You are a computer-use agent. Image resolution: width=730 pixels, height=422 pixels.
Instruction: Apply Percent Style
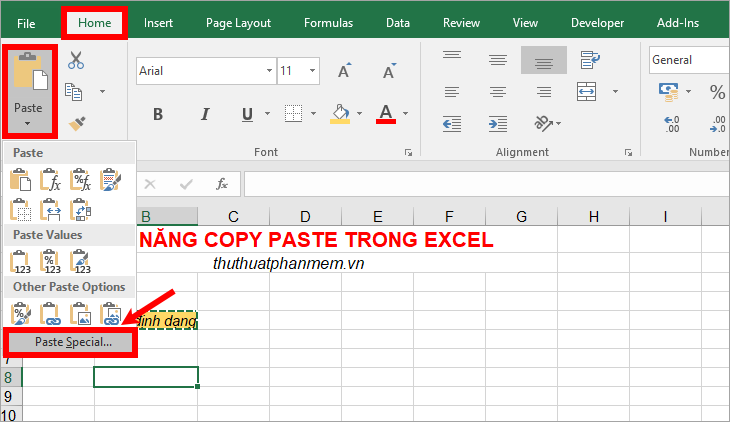click(x=717, y=92)
